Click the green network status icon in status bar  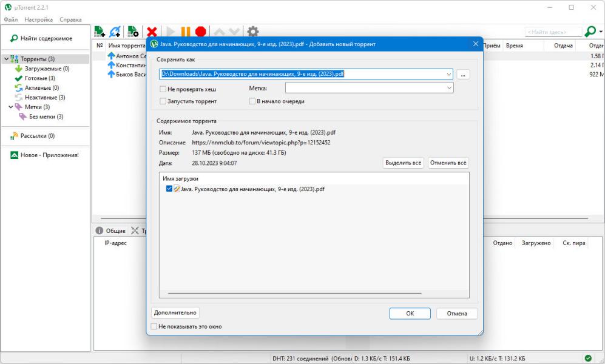588,358
